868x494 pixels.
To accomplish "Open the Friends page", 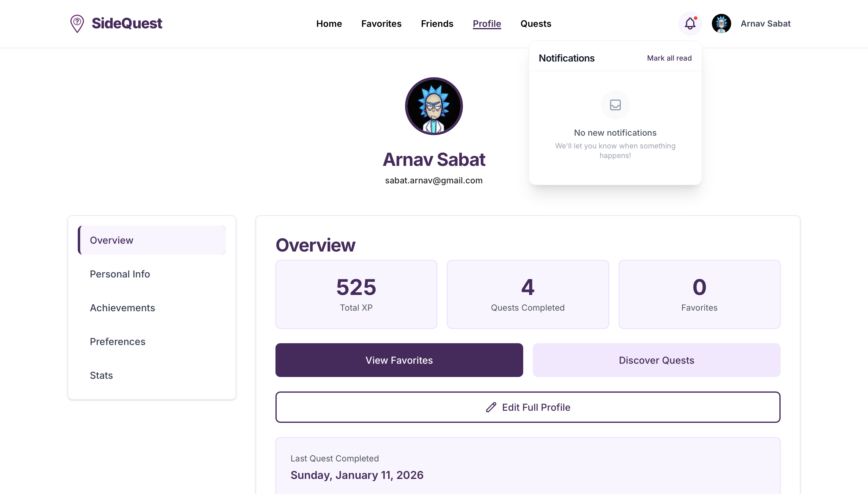I will pyautogui.click(x=437, y=24).
